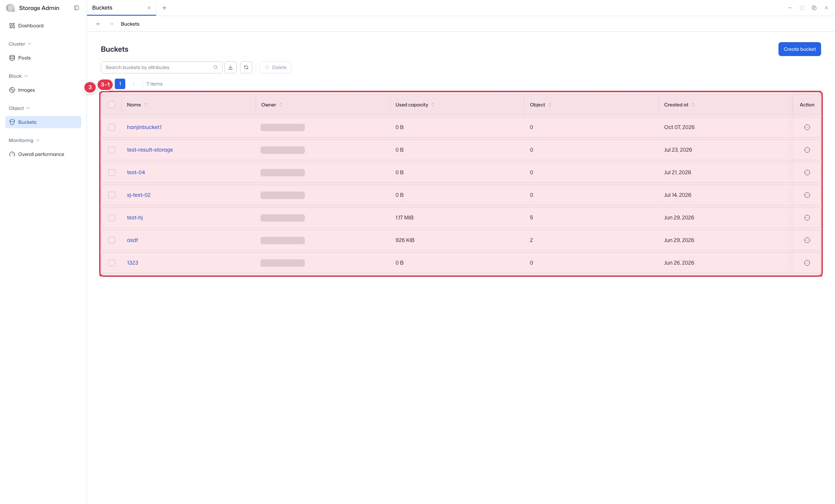835x504 pixels.
Task: Go back with the left arrow
Action: pyautogui.click(x=98, y=24)
